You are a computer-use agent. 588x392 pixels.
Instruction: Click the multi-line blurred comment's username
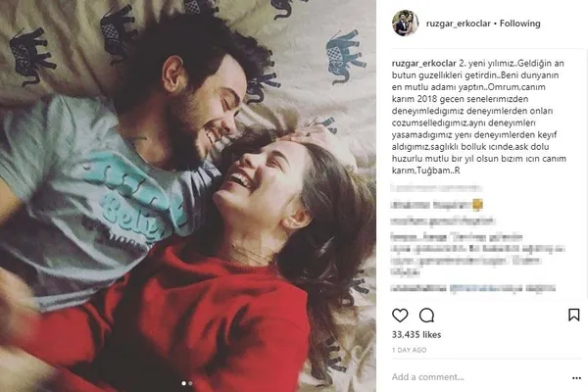(418, 237)
